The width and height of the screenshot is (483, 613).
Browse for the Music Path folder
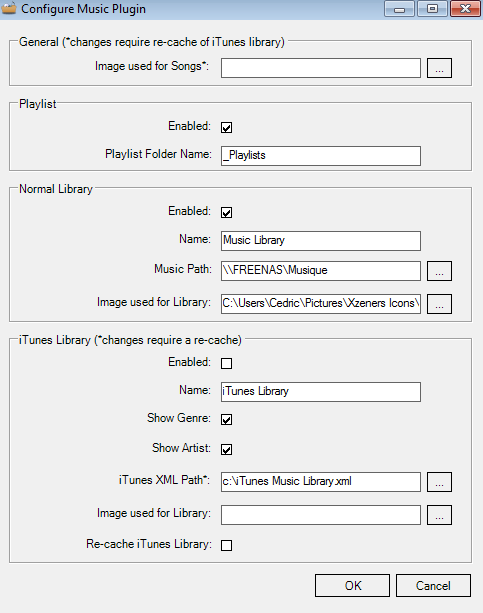point(439,271)
